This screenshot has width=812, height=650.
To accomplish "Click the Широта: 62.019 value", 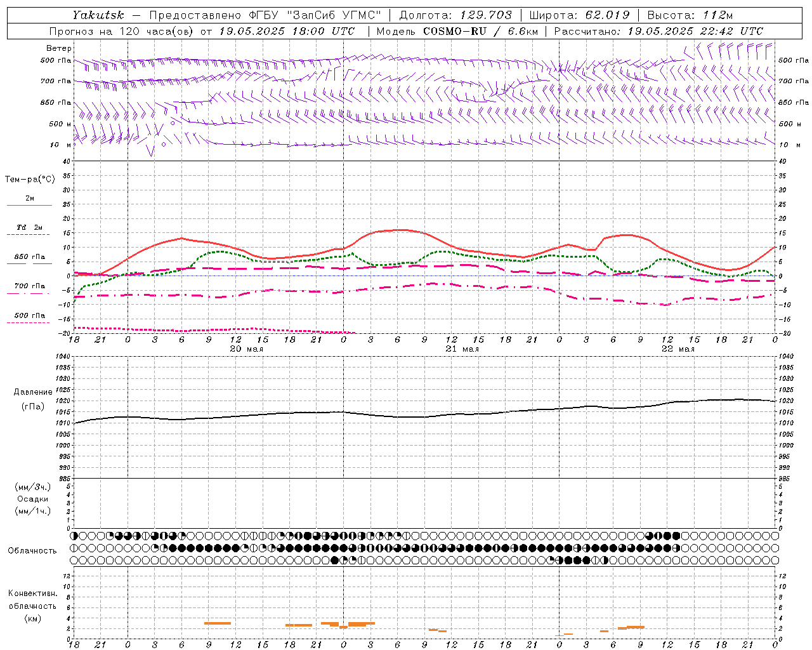I will (x=579, y=15).
